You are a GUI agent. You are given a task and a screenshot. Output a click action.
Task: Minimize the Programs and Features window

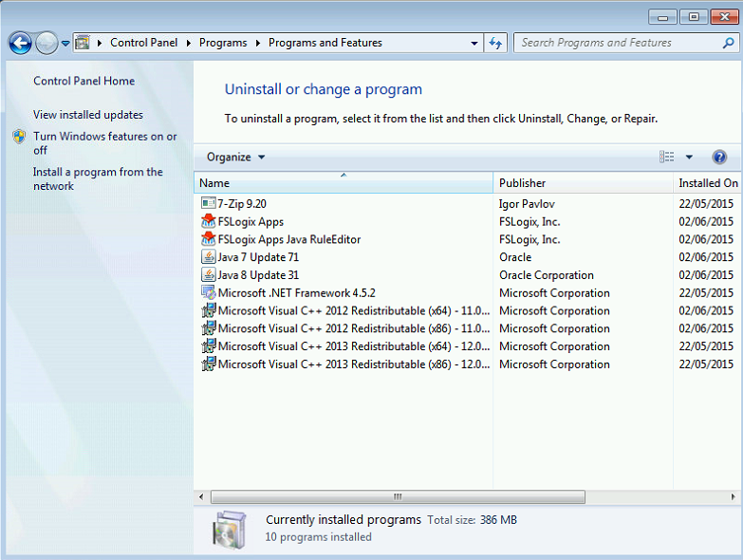point(663,17)
